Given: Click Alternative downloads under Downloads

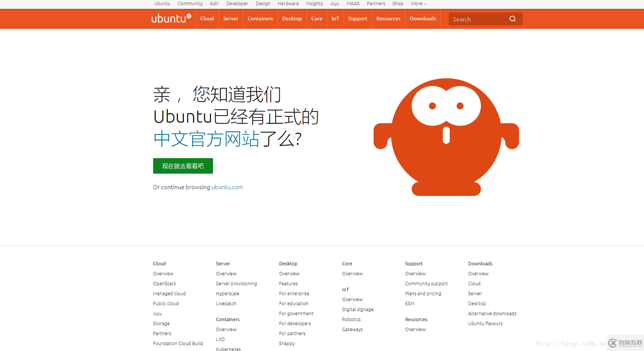Looking at the screenshot, I should pyautogui.click(x=492, y=313).
